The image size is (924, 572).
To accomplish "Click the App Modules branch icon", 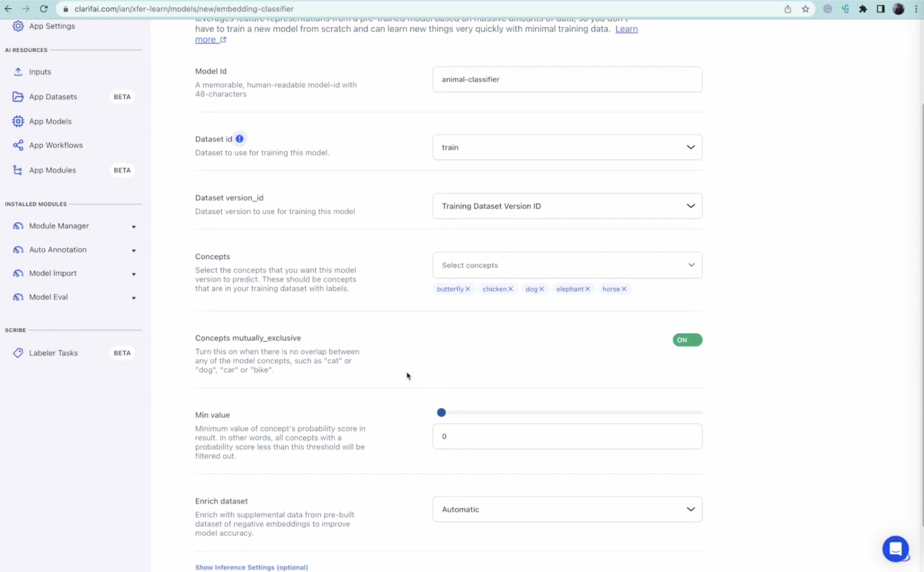I will 18,170.
